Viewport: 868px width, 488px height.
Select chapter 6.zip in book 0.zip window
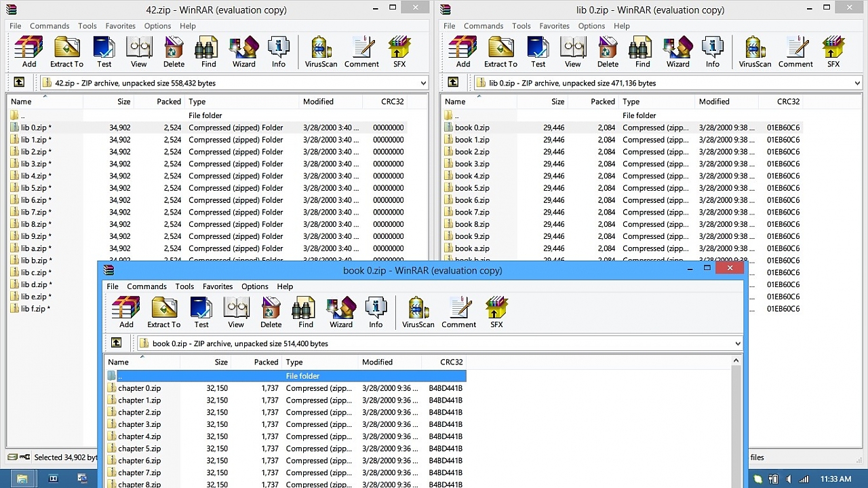click(285, 460)
